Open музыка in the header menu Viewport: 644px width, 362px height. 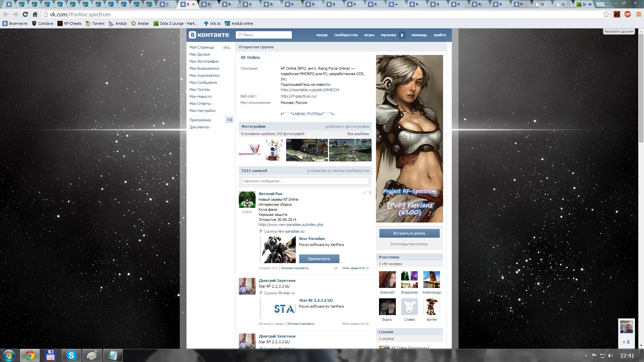(x=388, y=35)
